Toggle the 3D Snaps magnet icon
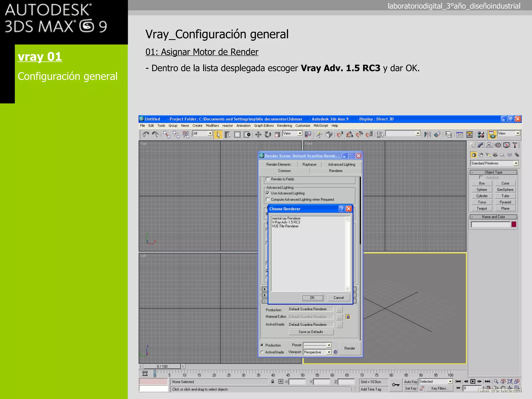This screenshot has width=532, height=399. tap(340, 135)
